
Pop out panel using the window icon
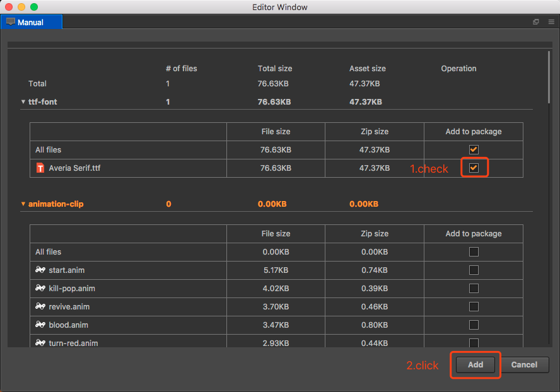point(535,22)
